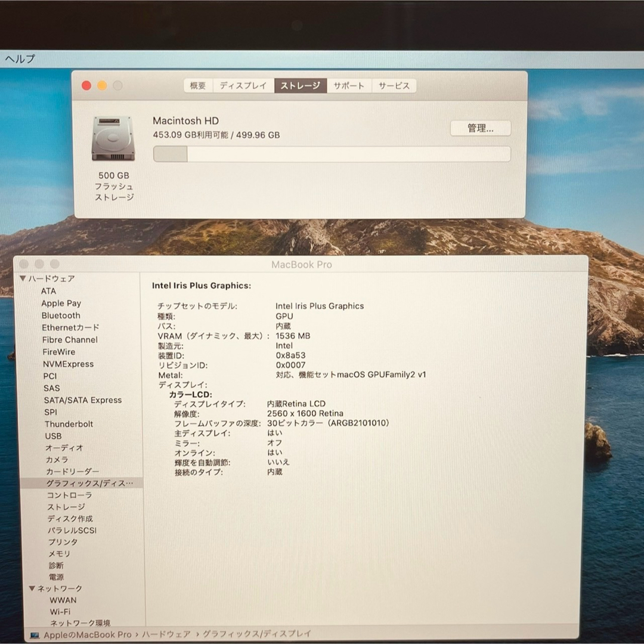Click the Intel Iris Plus Graphics heading
Screen dimensions: 644x644
[202, 286]
